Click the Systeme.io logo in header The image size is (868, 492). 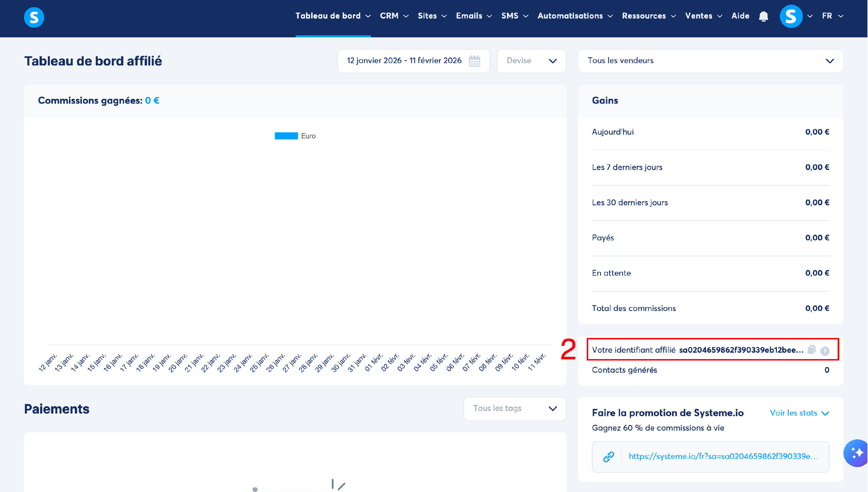pos(34,17)
